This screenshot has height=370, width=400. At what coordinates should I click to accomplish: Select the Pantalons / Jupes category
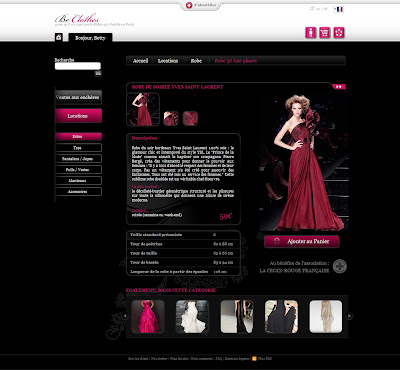78,159
